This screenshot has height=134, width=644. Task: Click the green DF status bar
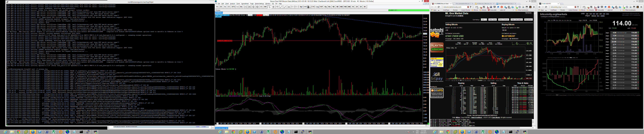pyautogui.click(x=409, y=10)
